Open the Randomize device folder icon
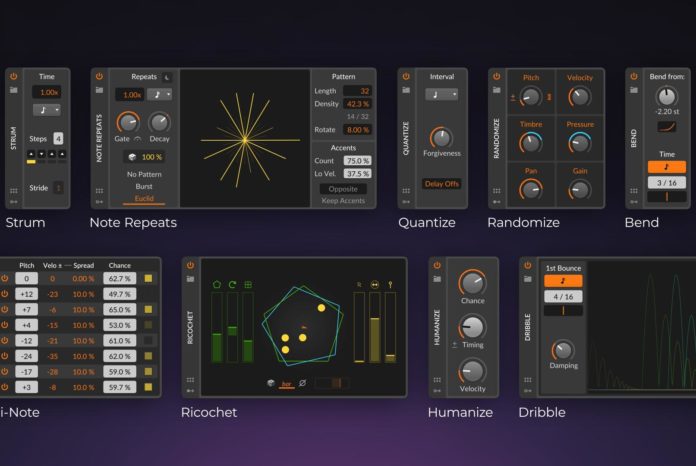 click(495, 90)
